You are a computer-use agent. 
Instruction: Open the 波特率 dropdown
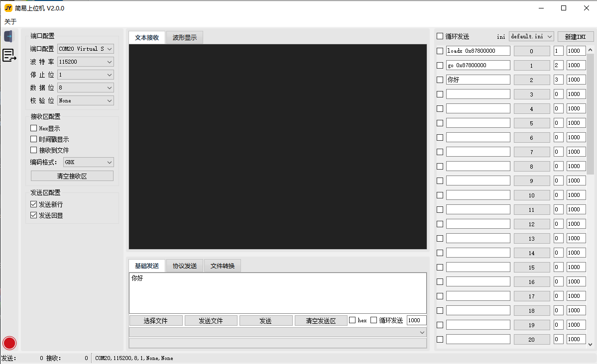coord(85,62)
